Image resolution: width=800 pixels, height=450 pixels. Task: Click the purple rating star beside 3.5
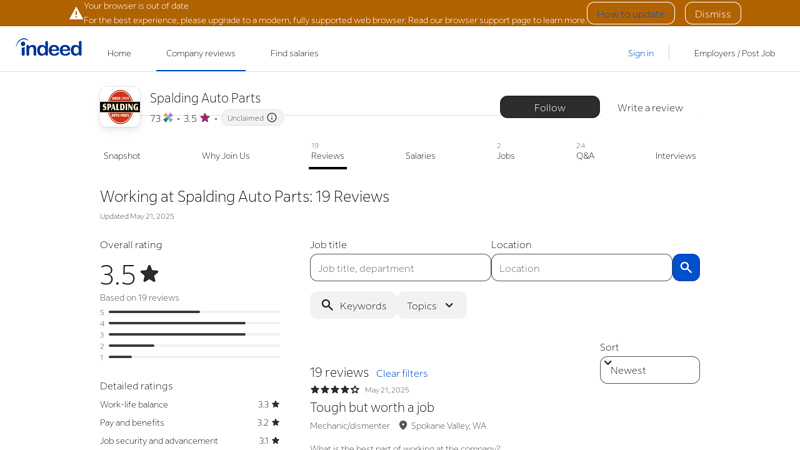pos(205,118)
